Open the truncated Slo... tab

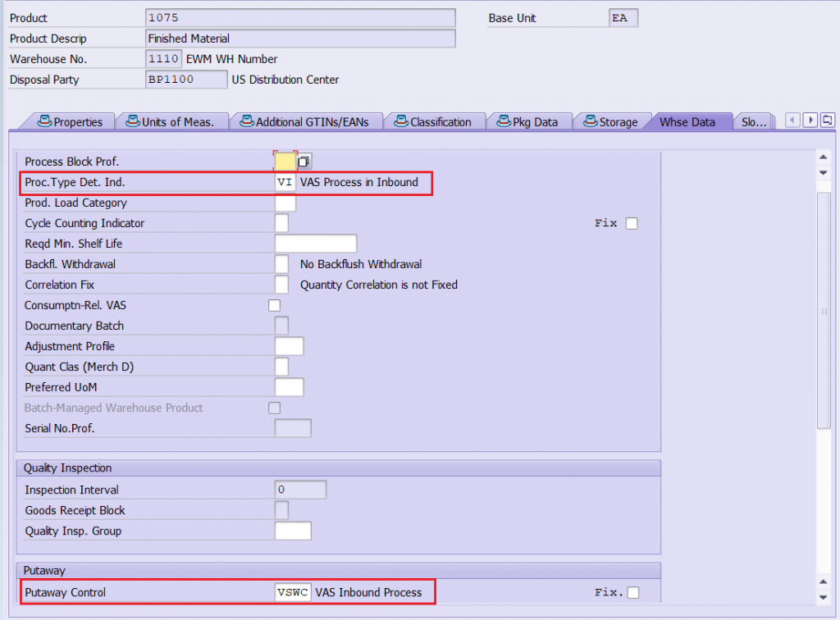(x=754, y=121)
